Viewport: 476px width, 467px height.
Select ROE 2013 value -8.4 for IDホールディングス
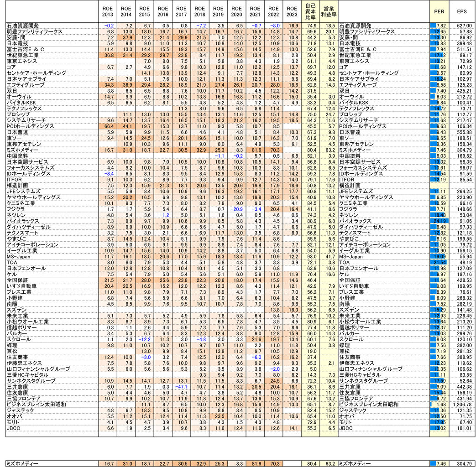(109, 174)
